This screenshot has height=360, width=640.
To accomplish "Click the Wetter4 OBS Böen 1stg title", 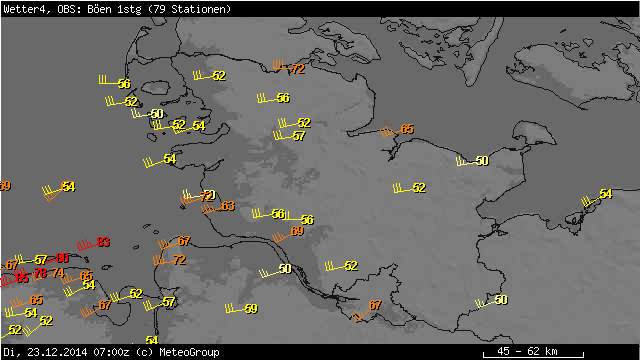I will pos(72,9).
